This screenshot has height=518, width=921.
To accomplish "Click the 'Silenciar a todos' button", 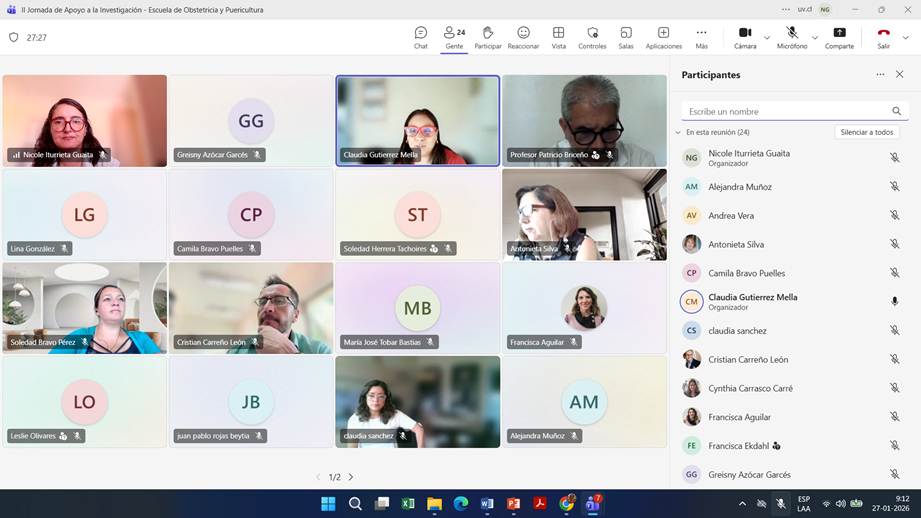I will coord(866,132).
